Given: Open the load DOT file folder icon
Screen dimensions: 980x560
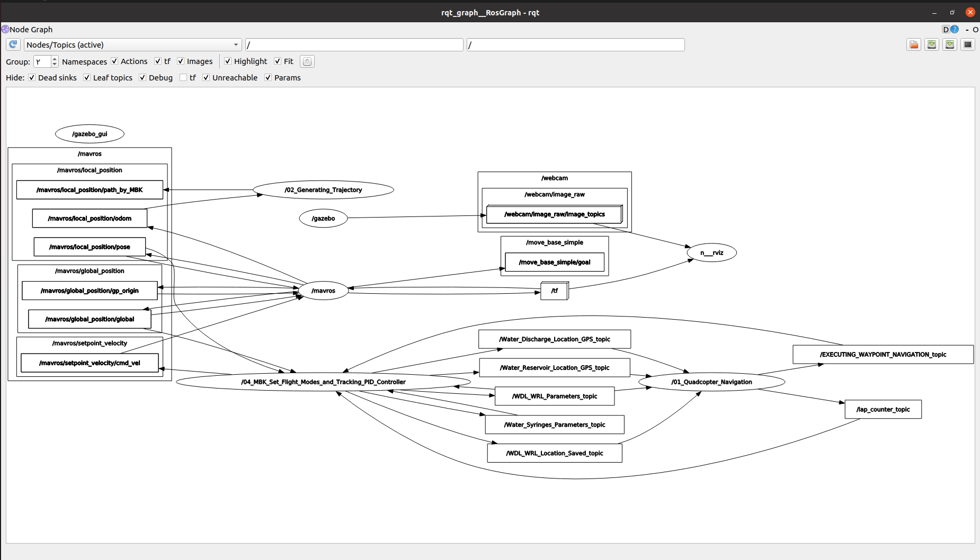Looking at the screenshot, I should (x=914, y=45).
